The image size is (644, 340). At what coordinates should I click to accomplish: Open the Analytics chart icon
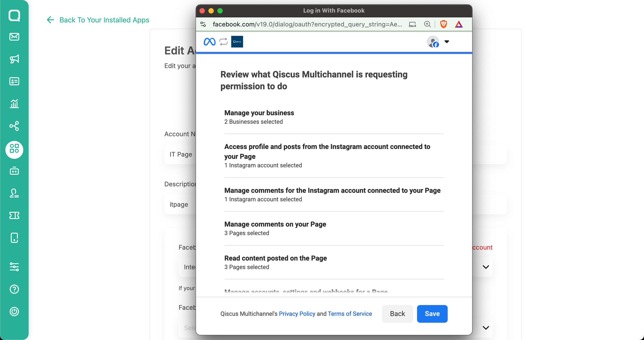click(14, 103)
